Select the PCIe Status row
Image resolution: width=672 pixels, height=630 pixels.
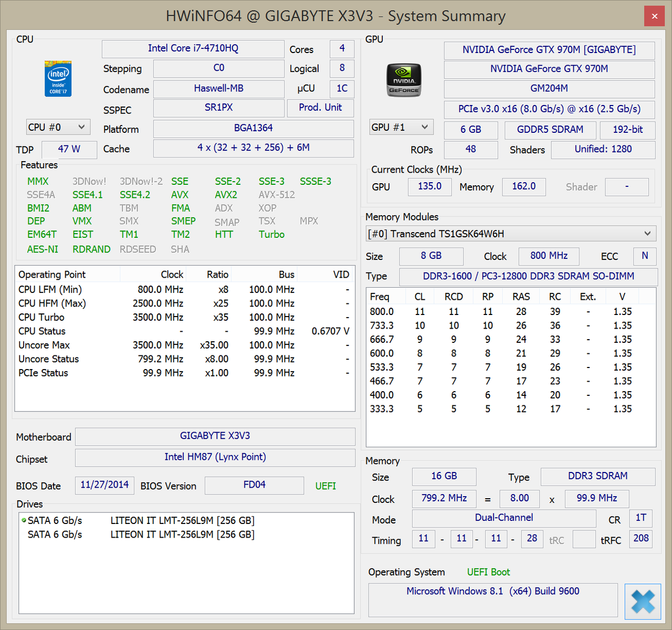(x=185, y=373)
